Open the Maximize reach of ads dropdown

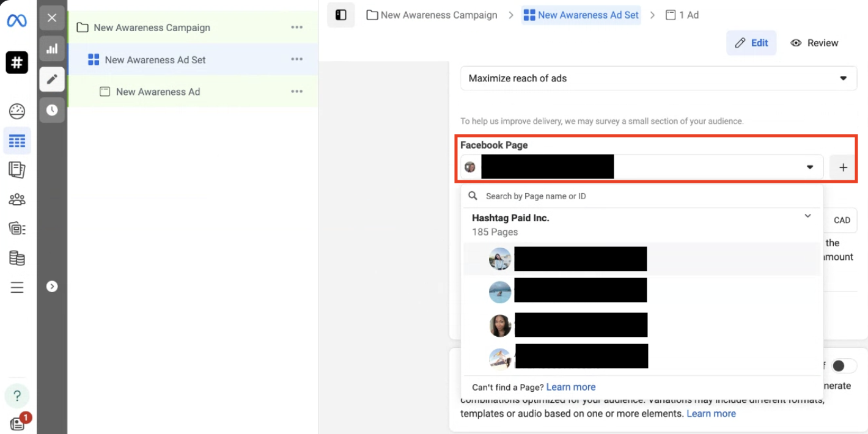[x=658, y=78]
